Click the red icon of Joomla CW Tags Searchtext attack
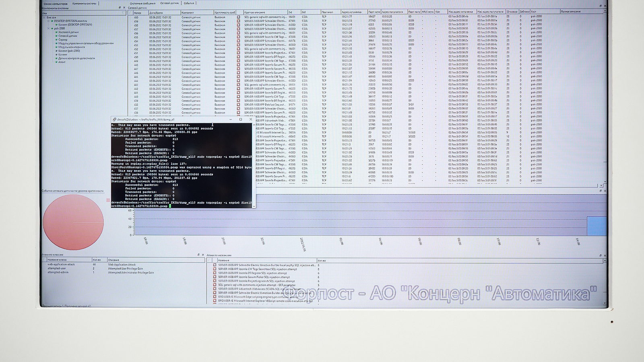The height and width of the screenshot is (362, 644). (215, 269)
